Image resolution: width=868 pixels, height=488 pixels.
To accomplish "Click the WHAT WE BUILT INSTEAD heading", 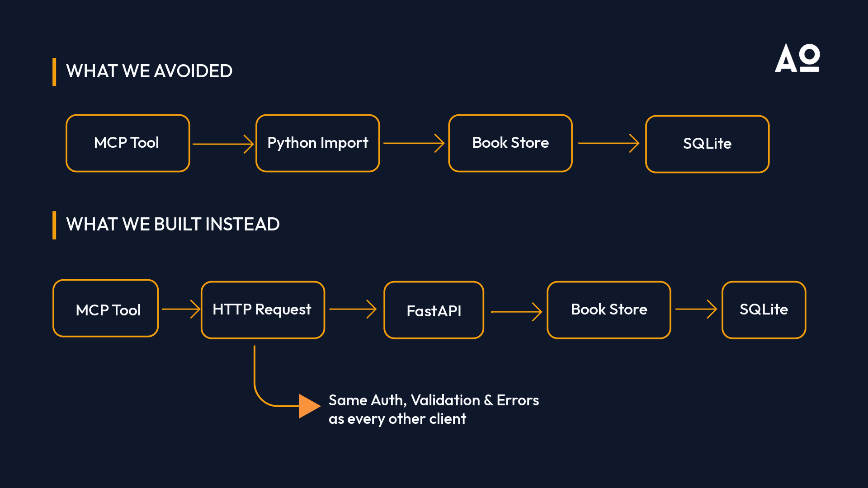I will pos(173,225).
